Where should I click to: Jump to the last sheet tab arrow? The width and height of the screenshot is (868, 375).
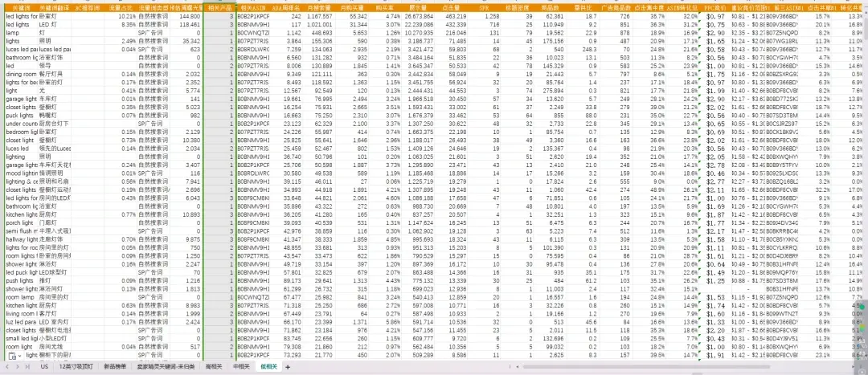(x=27, y=367)
